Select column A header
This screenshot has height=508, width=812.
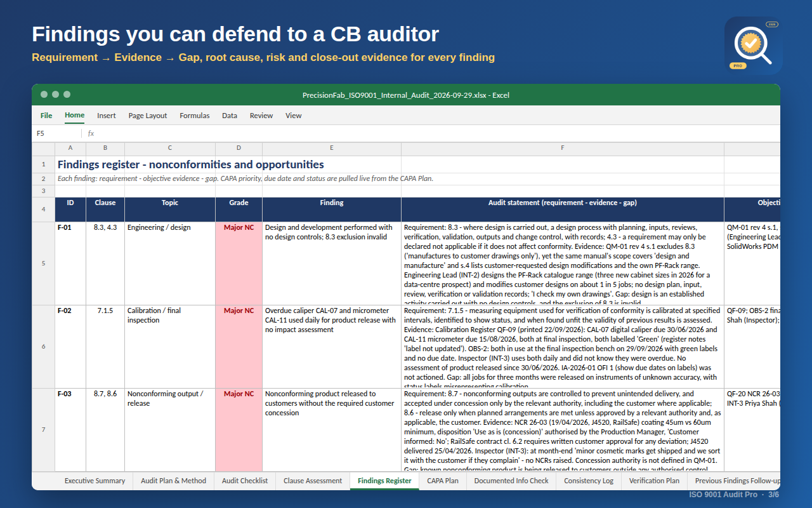click(70, 148)
